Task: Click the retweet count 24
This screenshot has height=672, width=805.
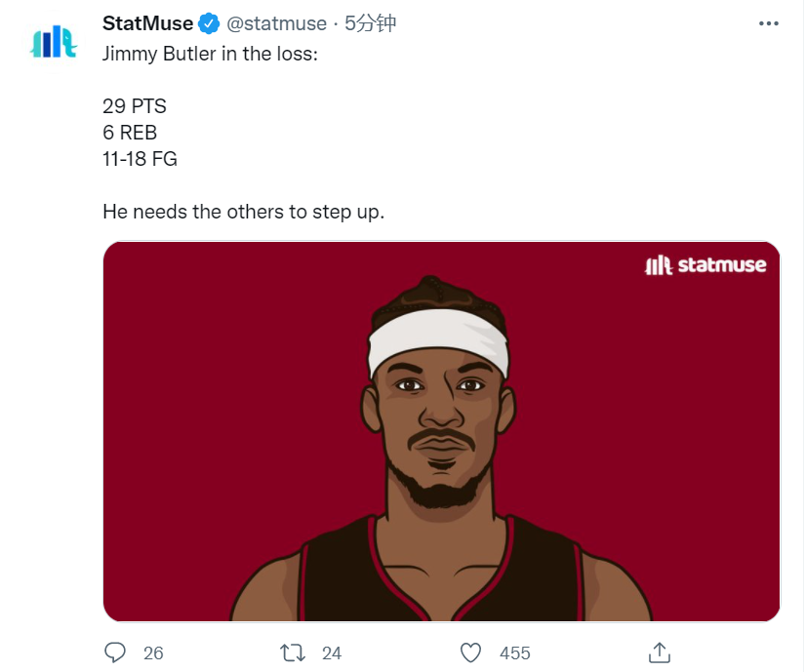Action: point(332,653)
